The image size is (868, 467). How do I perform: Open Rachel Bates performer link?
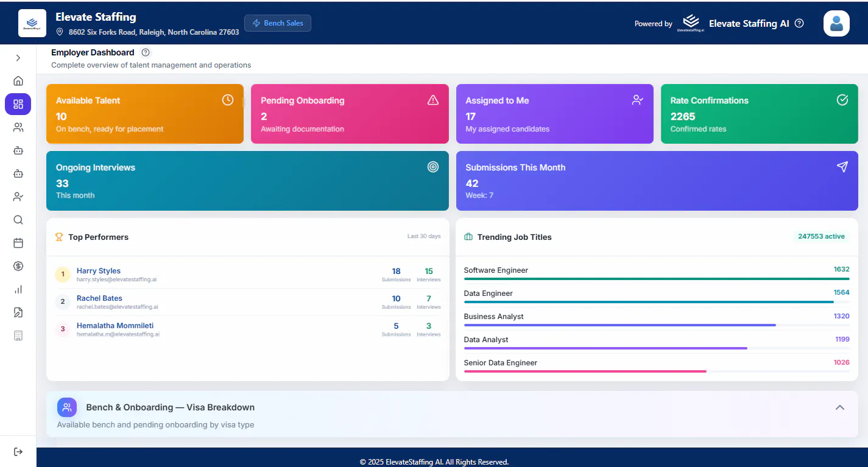(x=99, y=298)
